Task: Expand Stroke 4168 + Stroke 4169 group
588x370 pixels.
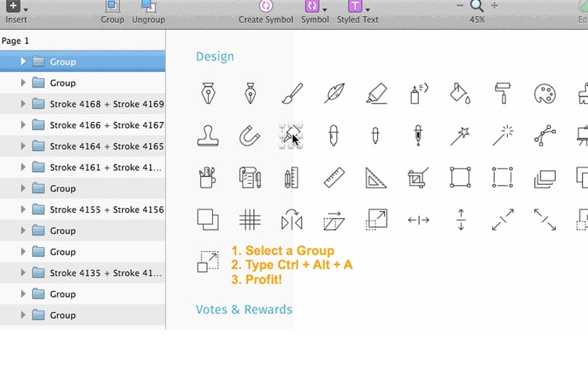Action: pyautogui.click(x=23, y=104)
